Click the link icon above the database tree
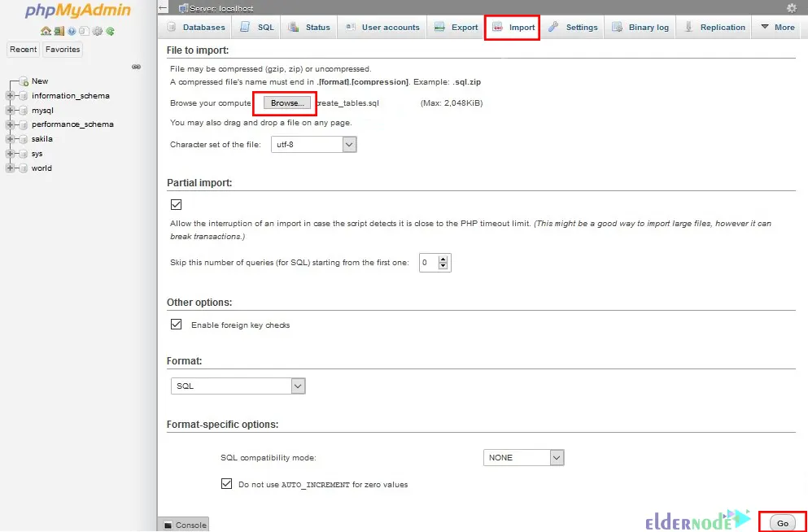The width and height of the screenshot is (808, 532). click(x=136, y=67)
